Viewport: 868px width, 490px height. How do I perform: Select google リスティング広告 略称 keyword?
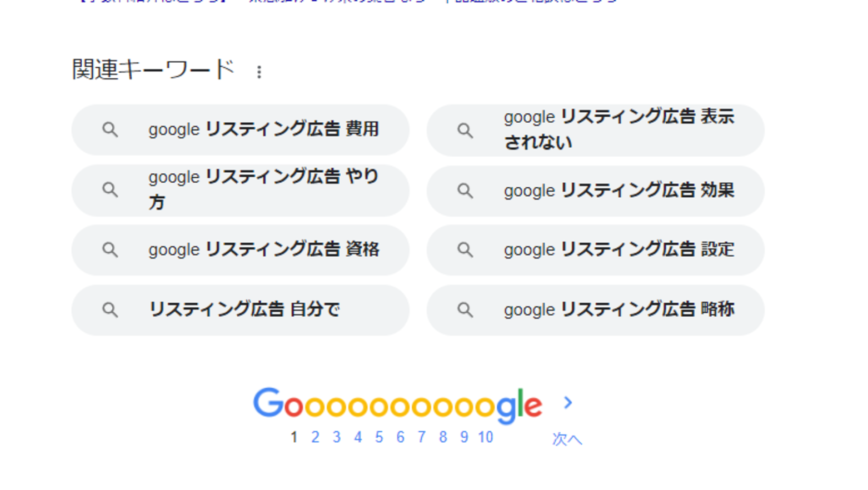click(x=618, y=309)
